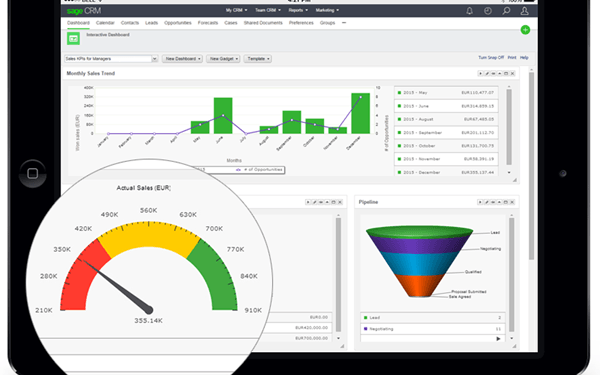The height and width of the screenshot is (375, 600).
Task: Maximize the Pipeline gadget
Action: [x=506, y=202]
